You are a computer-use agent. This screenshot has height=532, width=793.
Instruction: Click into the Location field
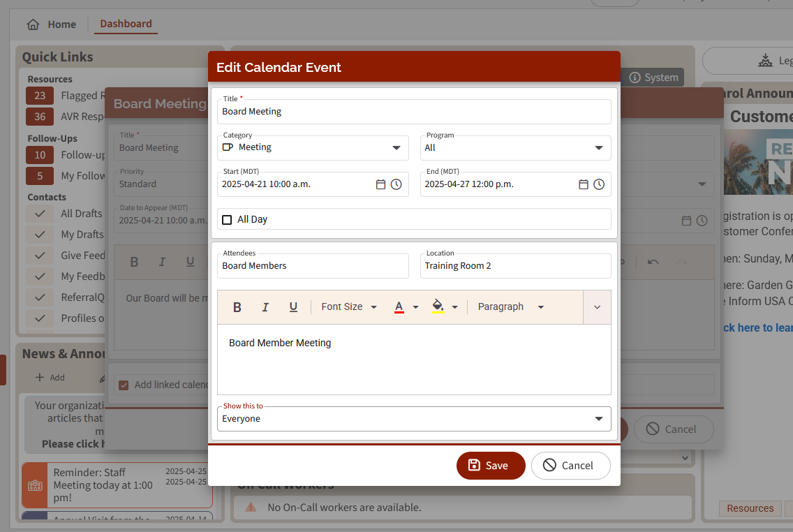coord(515,266)
